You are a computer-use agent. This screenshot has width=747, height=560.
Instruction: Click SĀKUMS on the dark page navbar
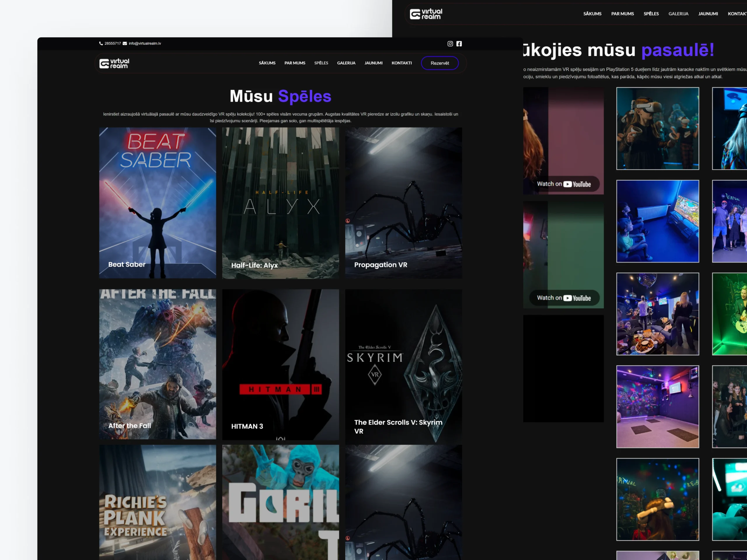592,13
